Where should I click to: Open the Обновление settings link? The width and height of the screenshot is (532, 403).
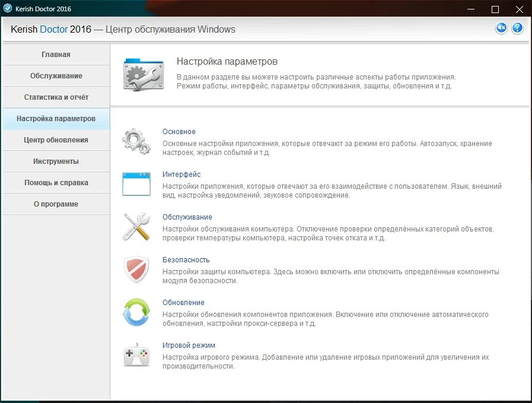point(183,303)
